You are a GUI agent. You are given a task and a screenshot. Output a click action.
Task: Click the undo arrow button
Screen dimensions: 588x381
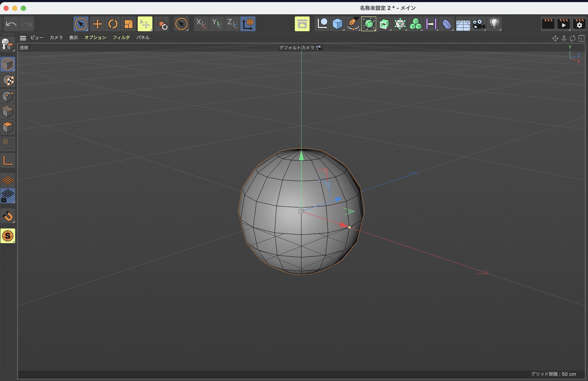tap(11, 24)
